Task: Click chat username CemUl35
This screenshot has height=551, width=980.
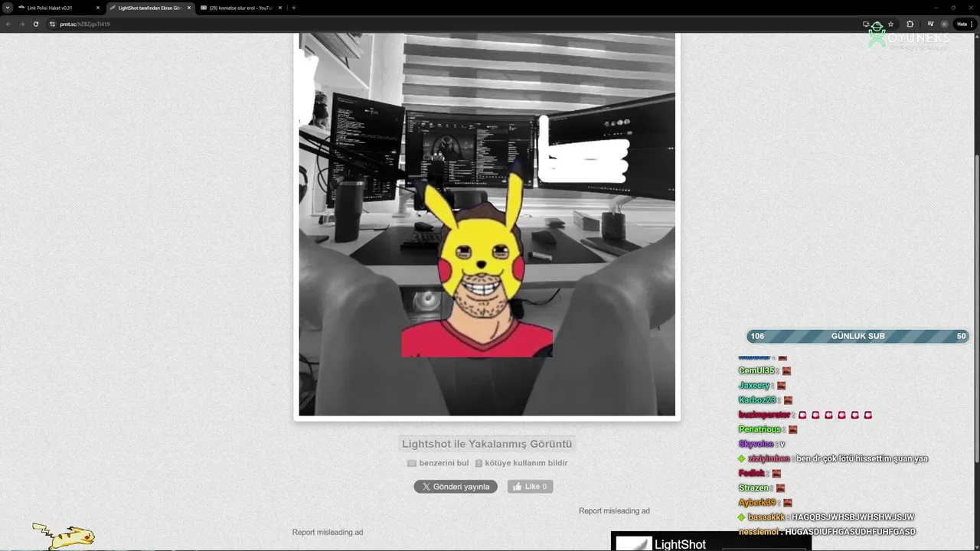Action: click(756, 371)
